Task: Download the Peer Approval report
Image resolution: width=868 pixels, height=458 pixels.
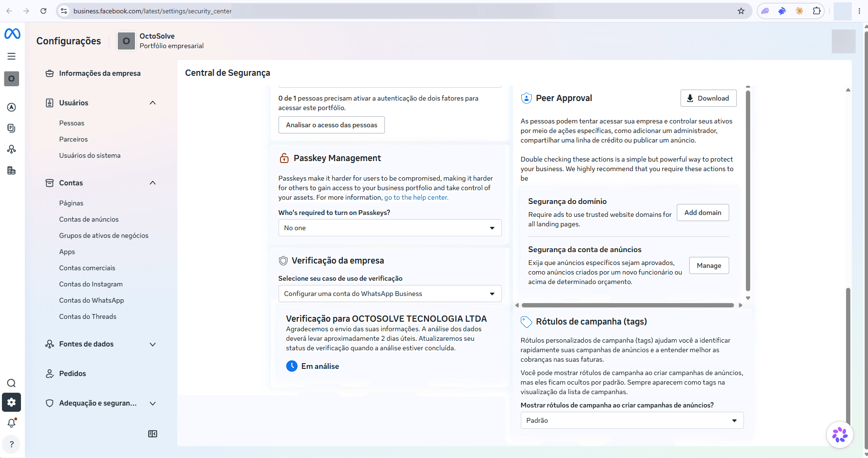Action: 708,98
